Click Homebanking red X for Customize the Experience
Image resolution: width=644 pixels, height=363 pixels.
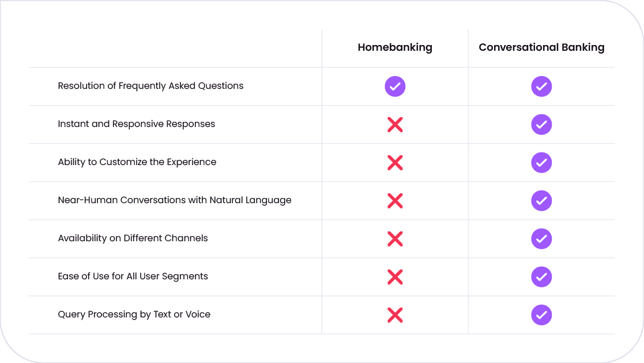[395, 163]
